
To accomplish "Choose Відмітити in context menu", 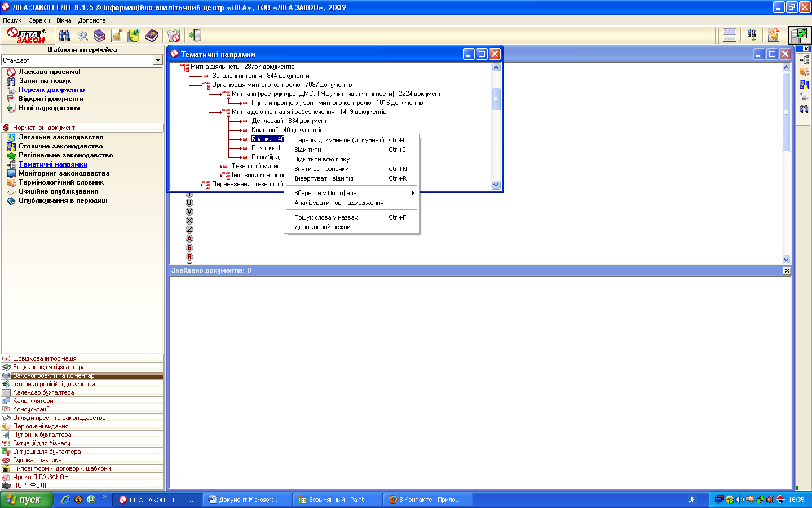I will [352, 150].
